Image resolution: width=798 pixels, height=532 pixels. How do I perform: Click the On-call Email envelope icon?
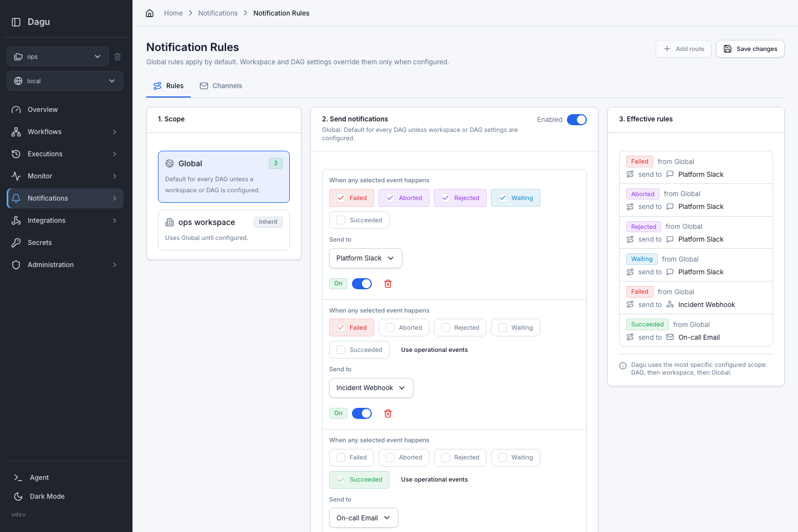[670, 337]
